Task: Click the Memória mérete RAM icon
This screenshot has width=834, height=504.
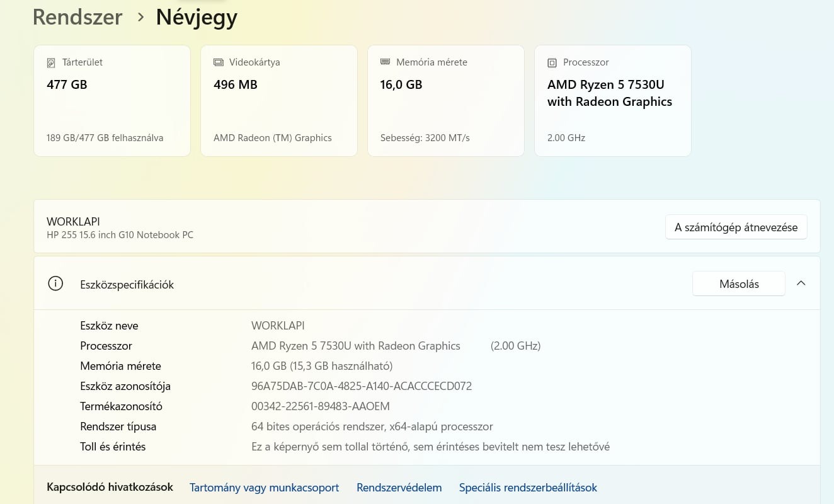Action: 386,62
